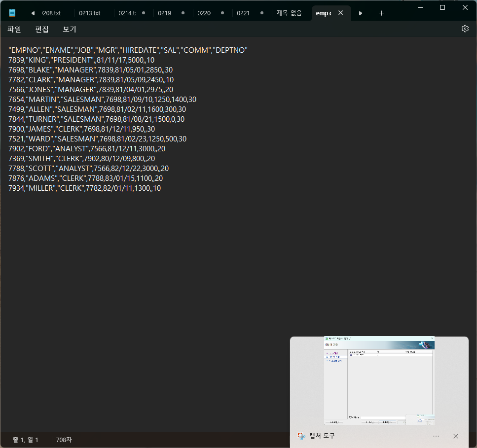
Task: Add a new tab with the plus icon
Action: point(381,13)
